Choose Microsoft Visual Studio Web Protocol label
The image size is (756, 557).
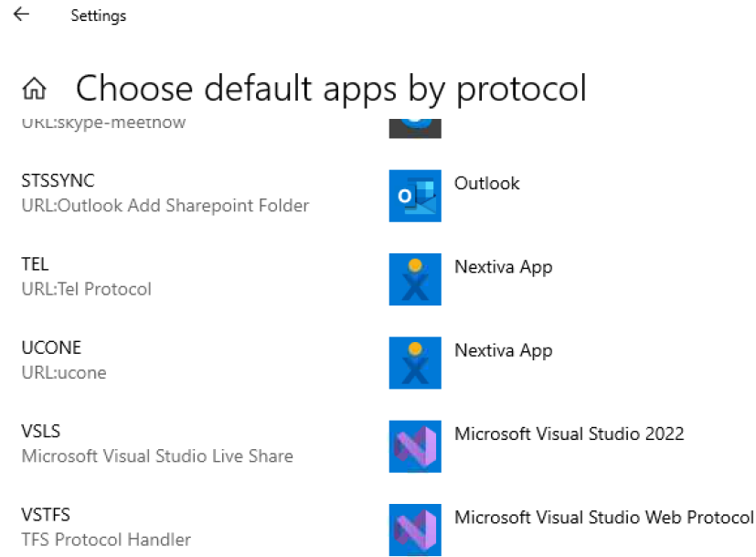click(x=603, y=518)
